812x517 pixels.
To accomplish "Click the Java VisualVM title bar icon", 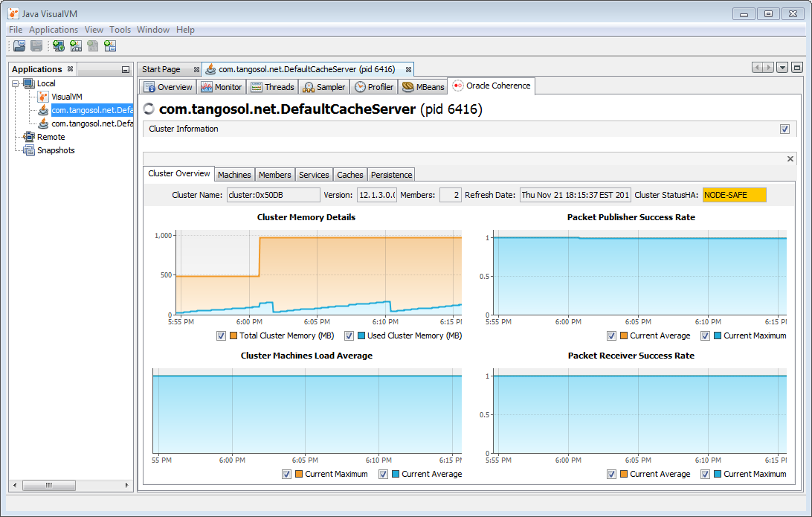I will pyautogui.click(x=13, y=13).
